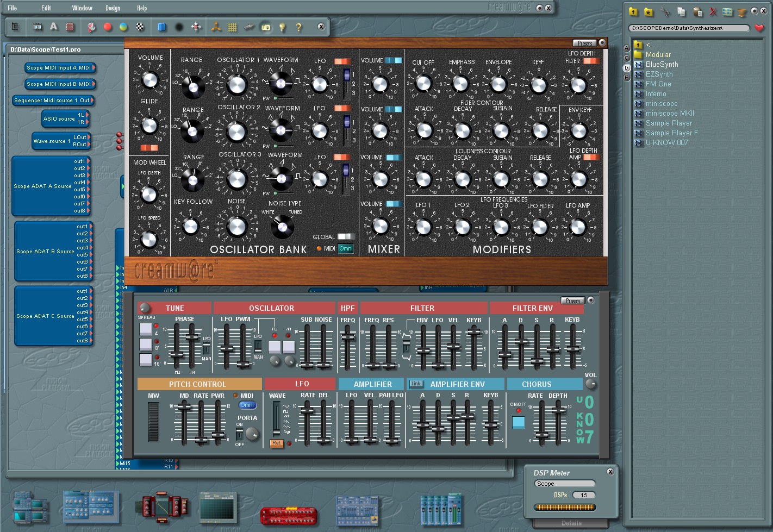773x532 pixels.
Task: Toggle the Link button beside Amplifier Env
Action: pos(416,384)
